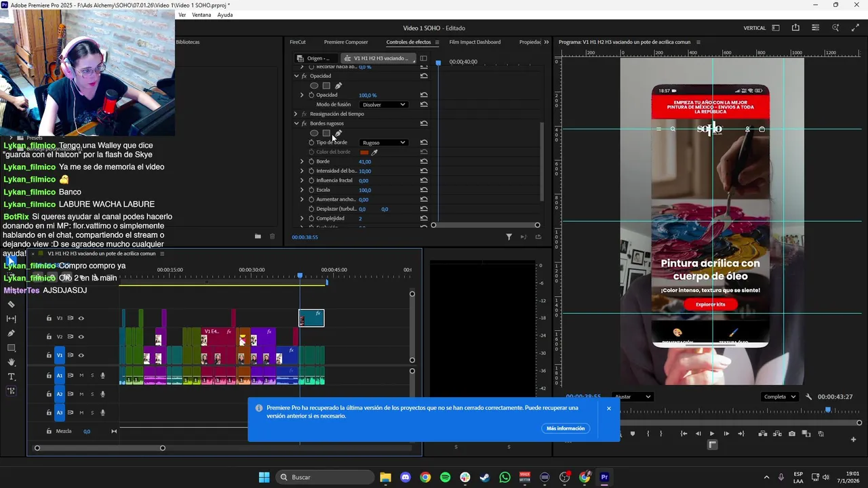The image size is (868, 488).
Task: Click the Extract button in Program Monitor
Action: tap(777, 434)
